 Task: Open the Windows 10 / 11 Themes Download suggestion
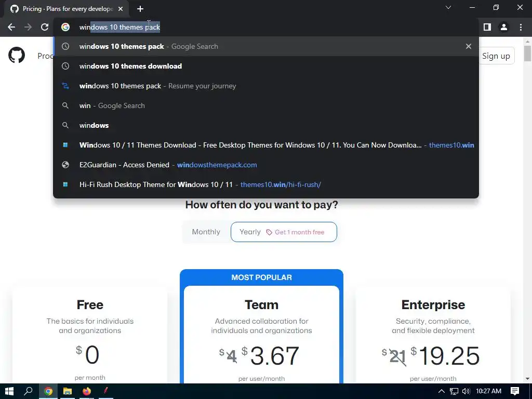click(266, 145)
